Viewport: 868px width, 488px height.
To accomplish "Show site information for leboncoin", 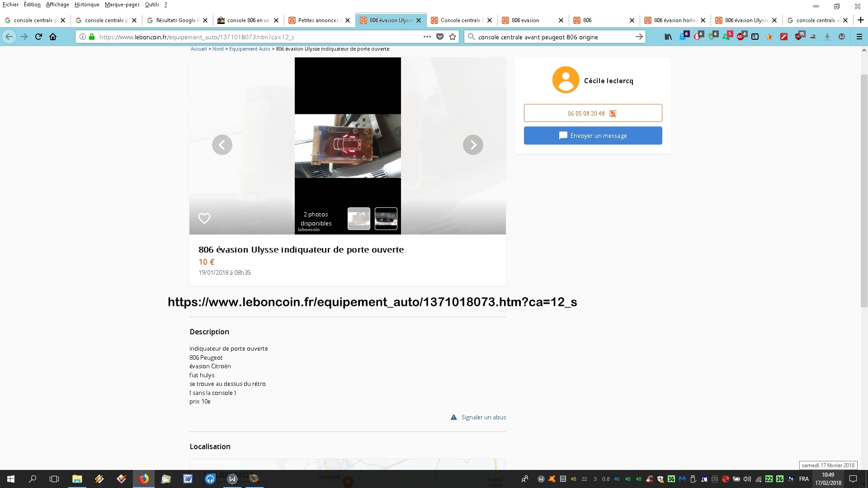I will pyautogui.click(x=83, y=37).
